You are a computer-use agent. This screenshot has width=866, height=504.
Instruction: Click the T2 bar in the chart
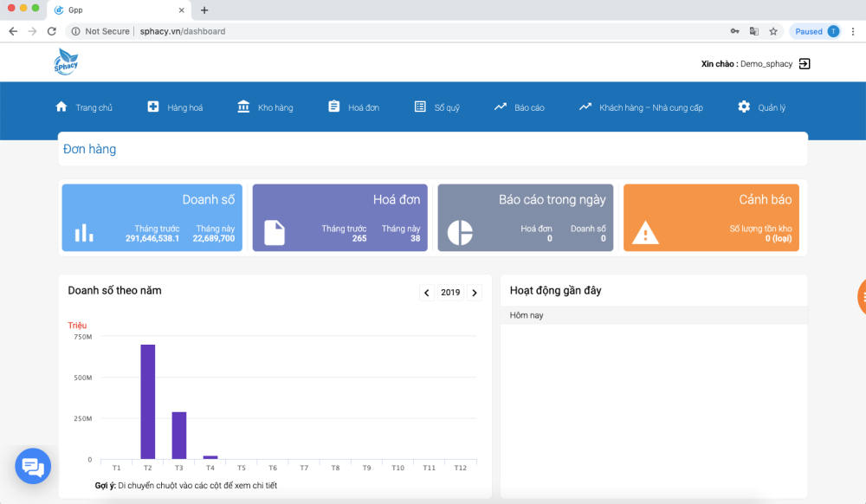148,402
